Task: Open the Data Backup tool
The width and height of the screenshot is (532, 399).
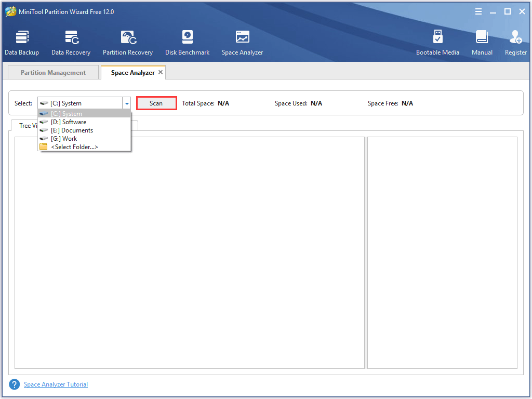Action: pyautogui.click(x=22, y=43)
